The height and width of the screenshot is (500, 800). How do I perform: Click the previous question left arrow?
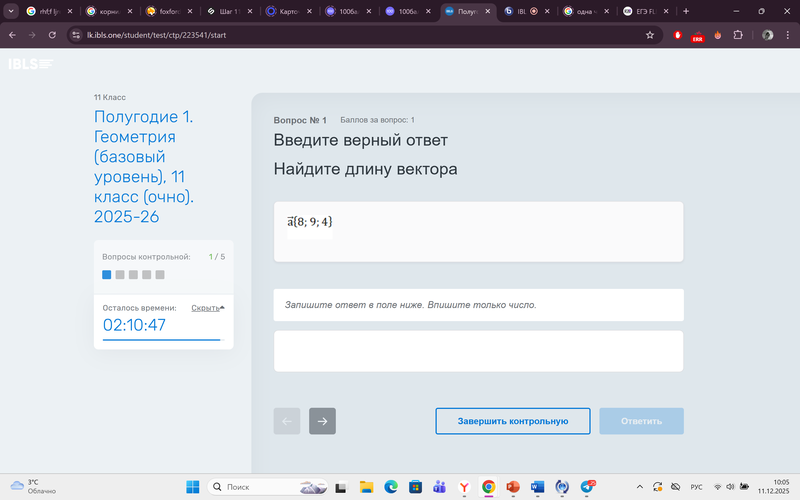click(x=287, y=421)
